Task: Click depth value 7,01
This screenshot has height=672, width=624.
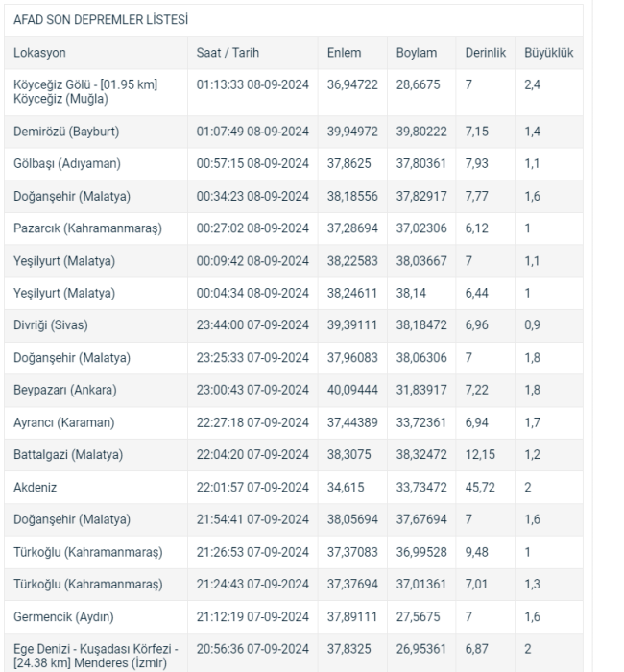Action: pos(476,584)
